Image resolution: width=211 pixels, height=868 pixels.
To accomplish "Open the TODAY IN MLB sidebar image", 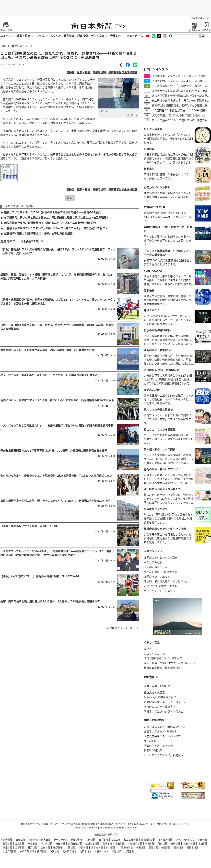I will coord(203,213).
